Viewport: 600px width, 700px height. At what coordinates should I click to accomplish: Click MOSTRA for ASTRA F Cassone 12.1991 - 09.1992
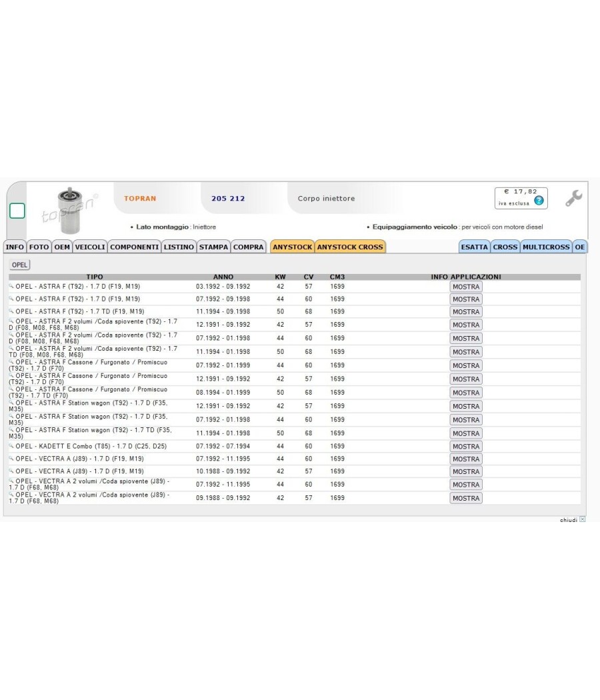(x=466, y=379)
